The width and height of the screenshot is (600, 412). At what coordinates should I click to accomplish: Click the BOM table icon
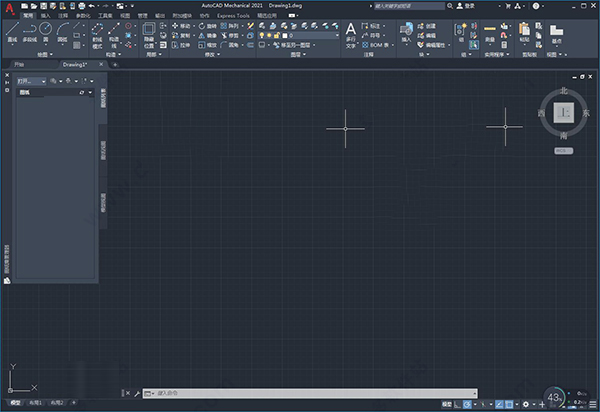365,45
